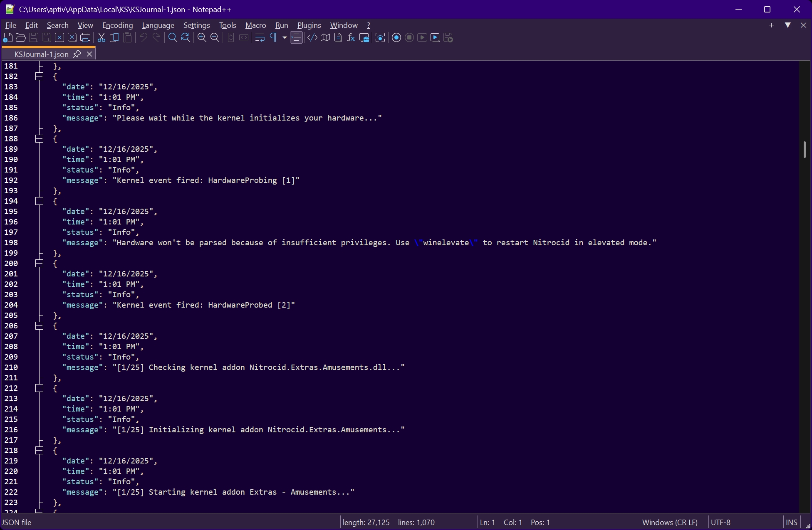The width and height of the screenshot is (812, 530).
Task: Collapse the fold marker at line 200
Action: pyautogui.click(x=39, y=264)
